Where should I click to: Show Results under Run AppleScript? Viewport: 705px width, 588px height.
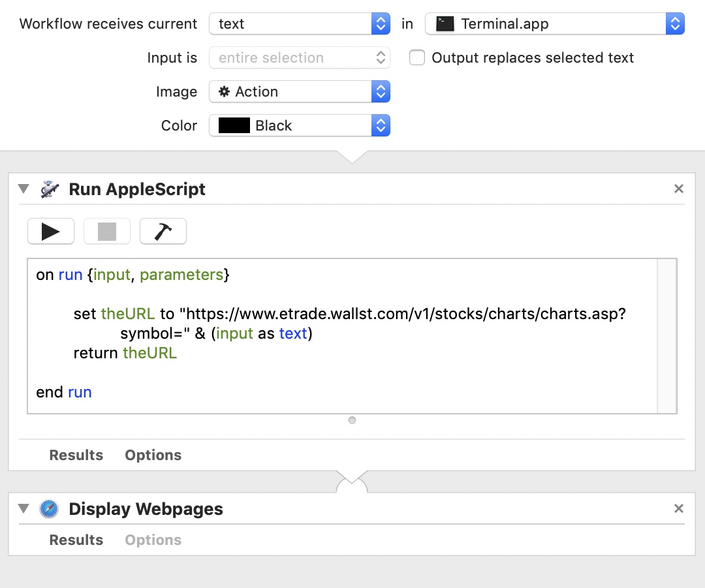[x=76, y=455]
